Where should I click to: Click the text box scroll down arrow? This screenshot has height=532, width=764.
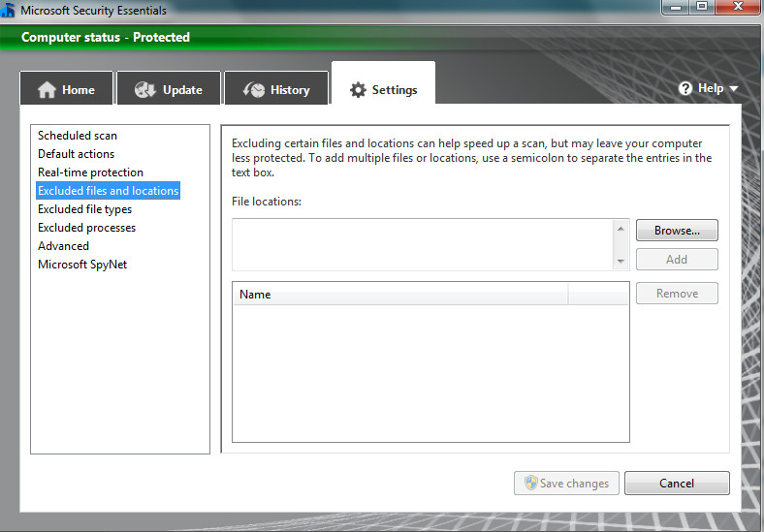pos(621,262)
